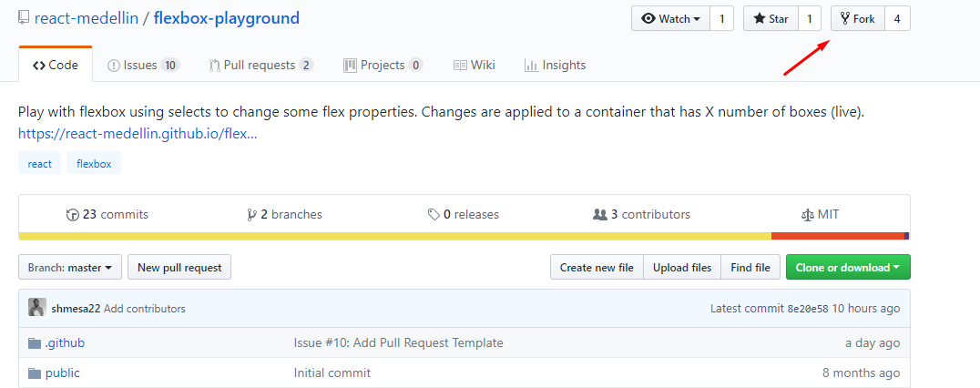The width and height of the screenshot is (980, 388).
Task: Click the repository book icon beside react-medellin
Action: pos(24,18)
